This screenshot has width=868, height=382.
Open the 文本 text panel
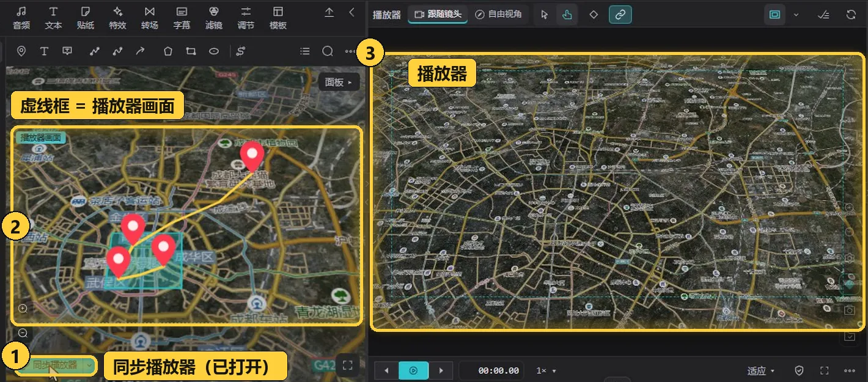point(53,18)
